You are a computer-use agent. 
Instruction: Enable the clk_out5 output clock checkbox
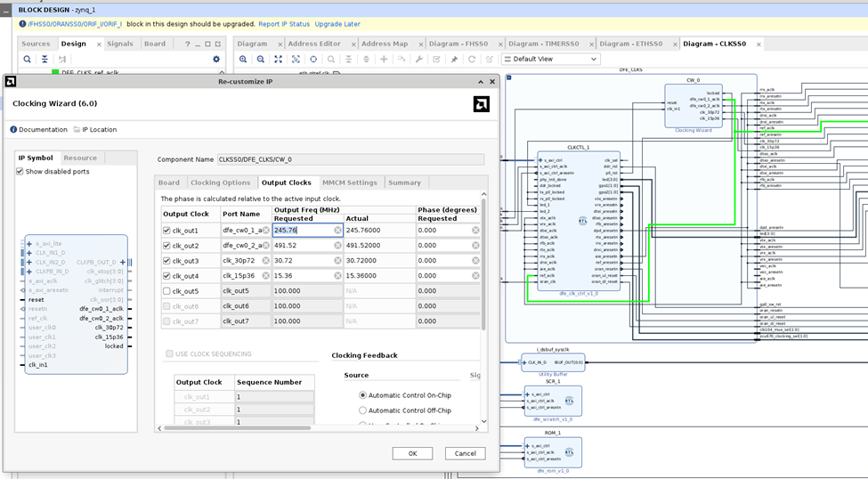pyautogui.click(x=166, y=291)
